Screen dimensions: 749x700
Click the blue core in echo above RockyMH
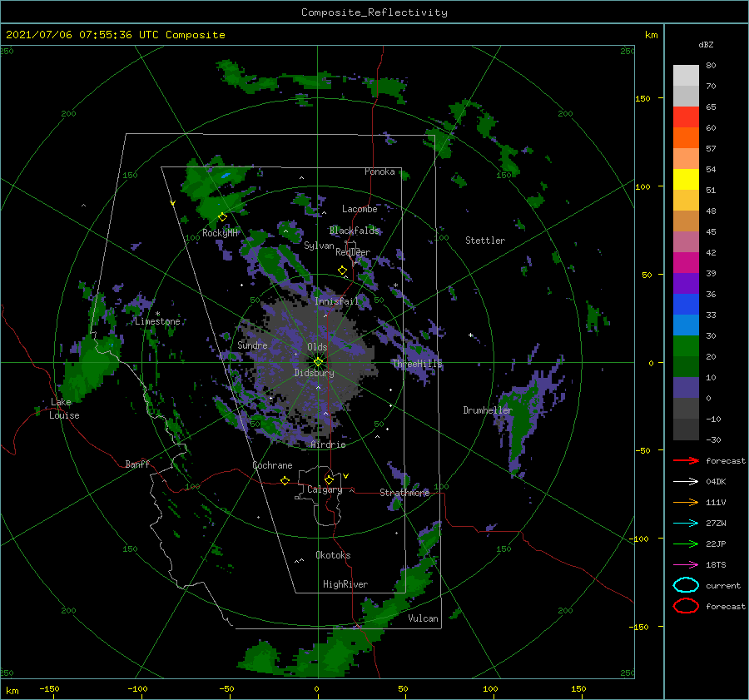point(226,176)
